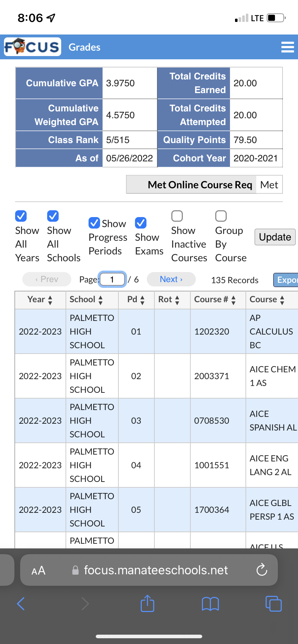Sort by the Year column arrows
The width and height of the screenshot is (298, 644).
click(x=50, y=300)
